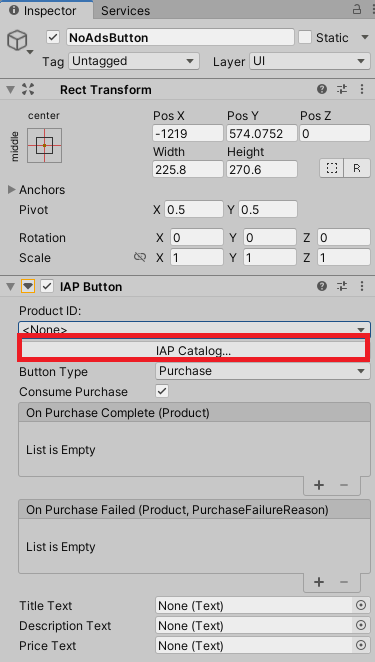
Task: Uncheck the Consume Purchase checkbox
Action: click(162, 391)
